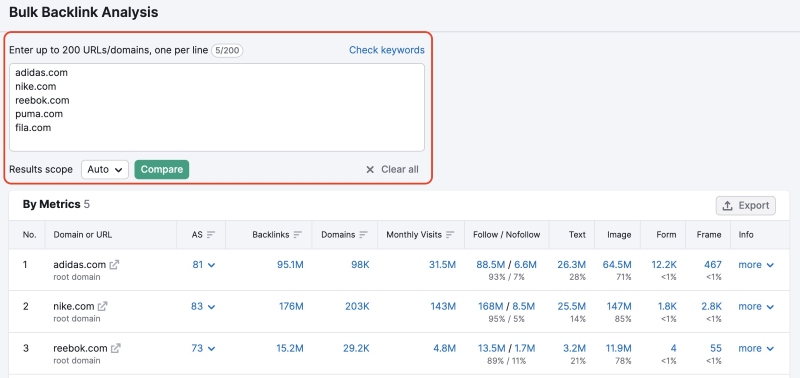800x378 pixels.
Task: Open reebok.com domains value 29.2K
Action: (356, 348)
